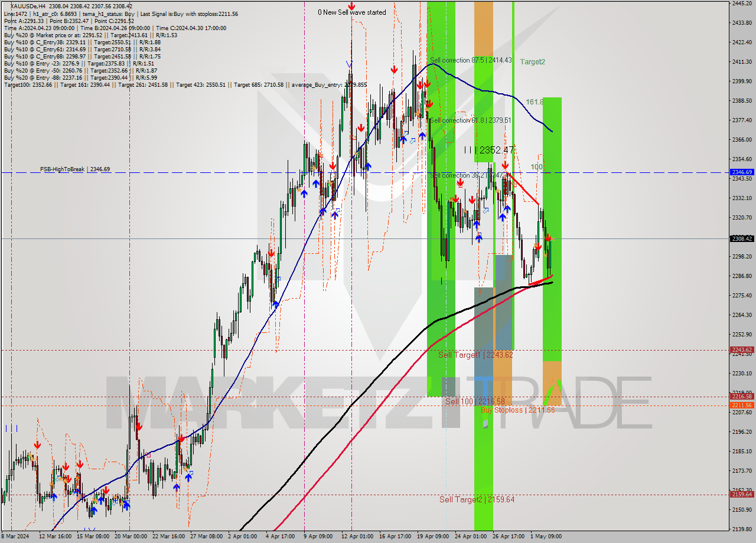Click the 2139.80 price axis label
Image resolution: width=756 pixels, height=543 pixels.
[742, 529]
